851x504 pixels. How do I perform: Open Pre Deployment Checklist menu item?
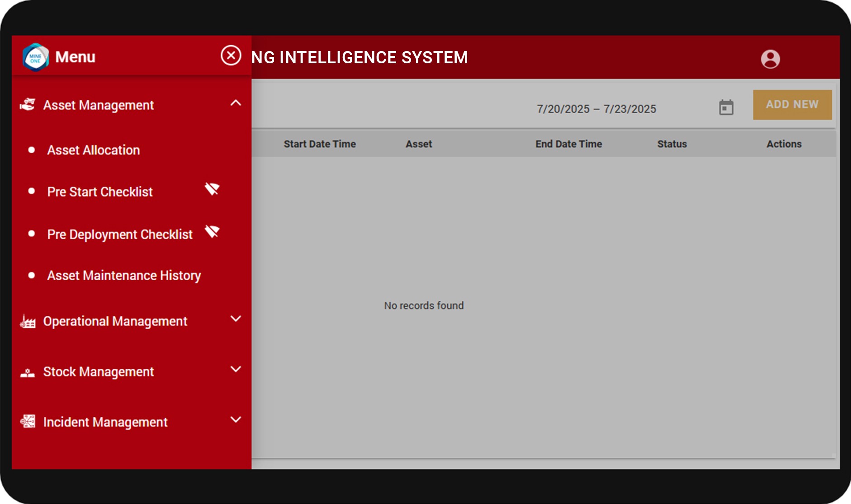[120, 234]
